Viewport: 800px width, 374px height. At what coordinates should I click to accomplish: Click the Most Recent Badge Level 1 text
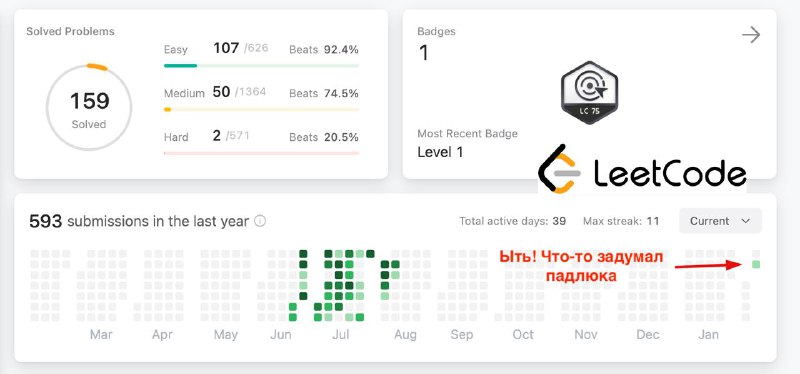coord(440,152)
